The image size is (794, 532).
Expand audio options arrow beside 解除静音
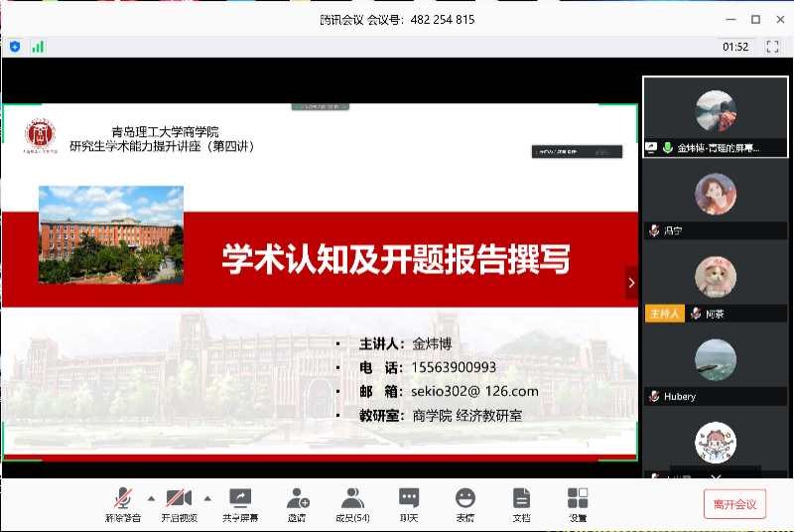(x=151, y=498)
